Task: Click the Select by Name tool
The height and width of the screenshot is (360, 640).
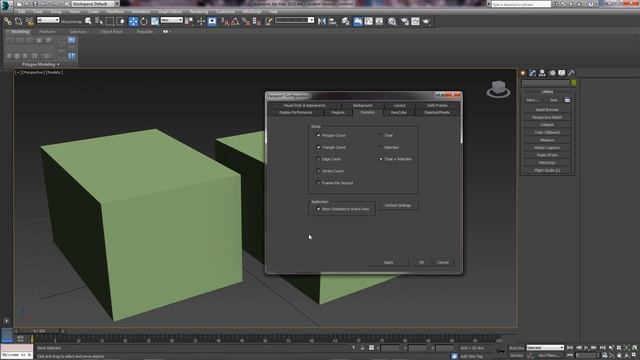Action: [x=99, y=21]
